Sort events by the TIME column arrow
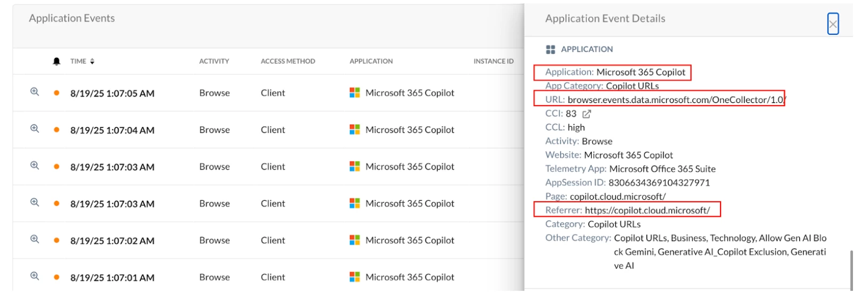 (x=92, y=61)
